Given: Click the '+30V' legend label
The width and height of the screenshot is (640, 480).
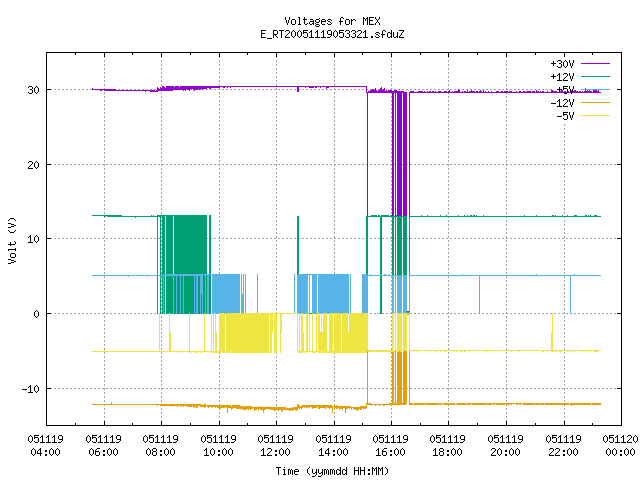Looking at the screenshot, I should click(x=562, y=64).
